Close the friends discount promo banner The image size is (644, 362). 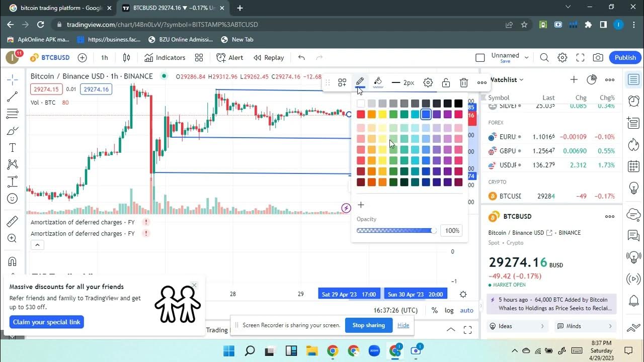(194, 285)
